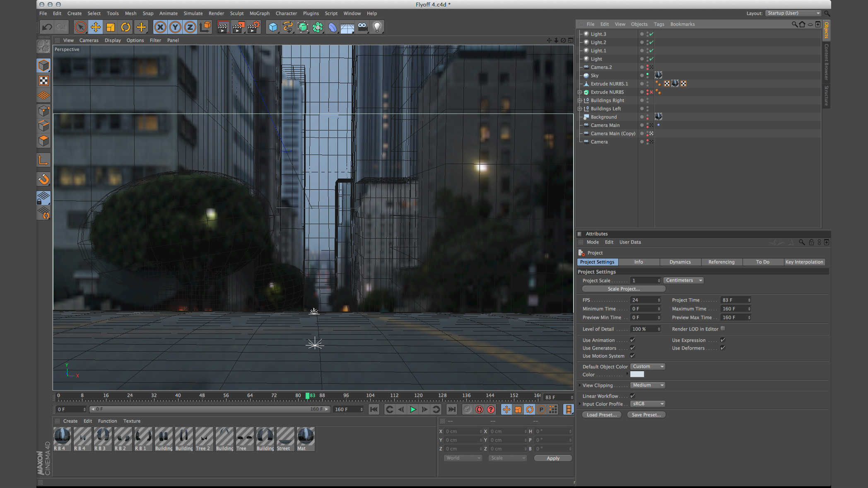The height and width of the screenshot is (488, 868).
Task: Open the View Clipping Medium dropdown
Action: tap(648, 385)
